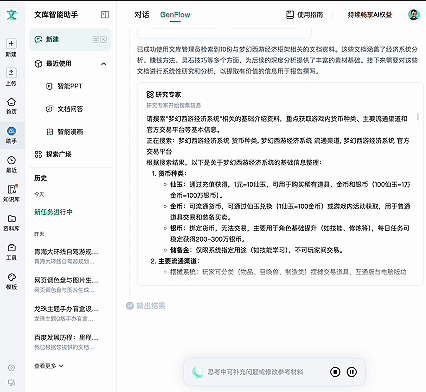
Task: Click the 今天 history group label
Action: [x=39, y=194]
